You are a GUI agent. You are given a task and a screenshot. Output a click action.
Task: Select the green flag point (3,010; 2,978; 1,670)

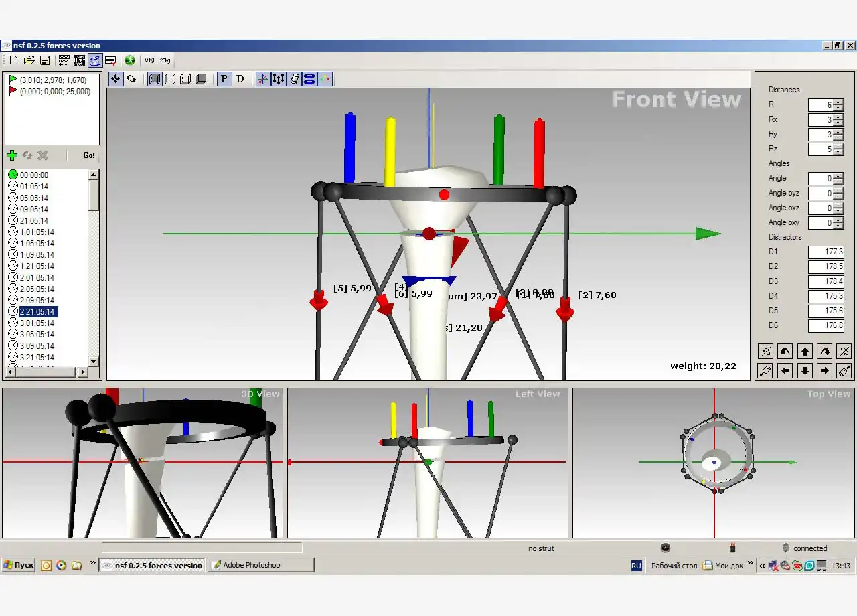click(x=48, y=80)
